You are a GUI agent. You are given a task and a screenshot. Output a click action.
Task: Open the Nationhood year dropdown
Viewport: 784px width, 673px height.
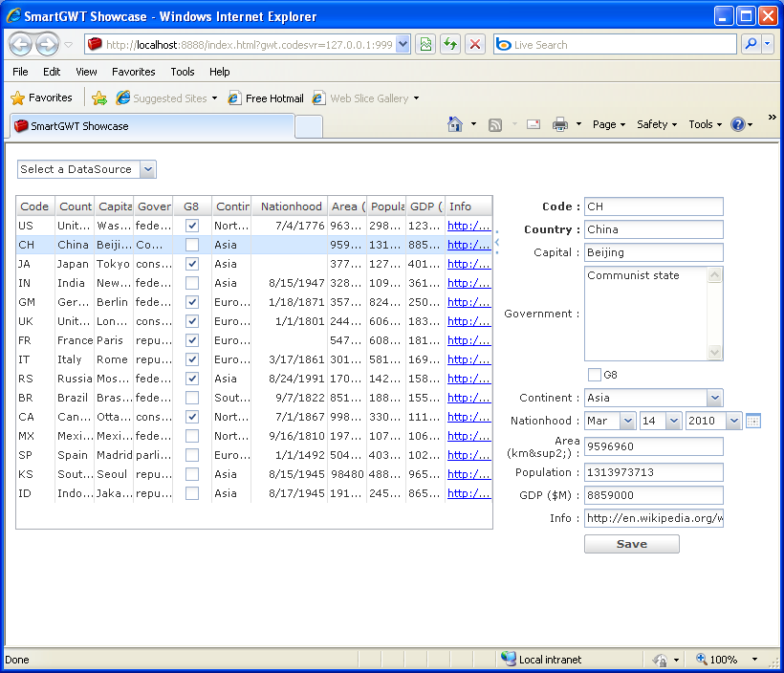[x=733, y=421]
